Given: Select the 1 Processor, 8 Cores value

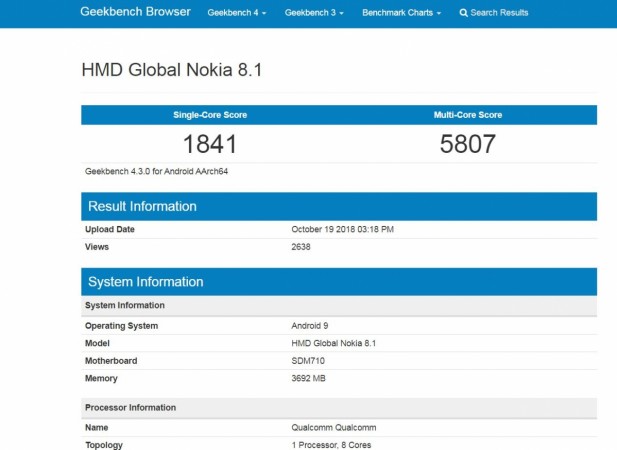Looking at the screenshot, I should tap(331, 445).
